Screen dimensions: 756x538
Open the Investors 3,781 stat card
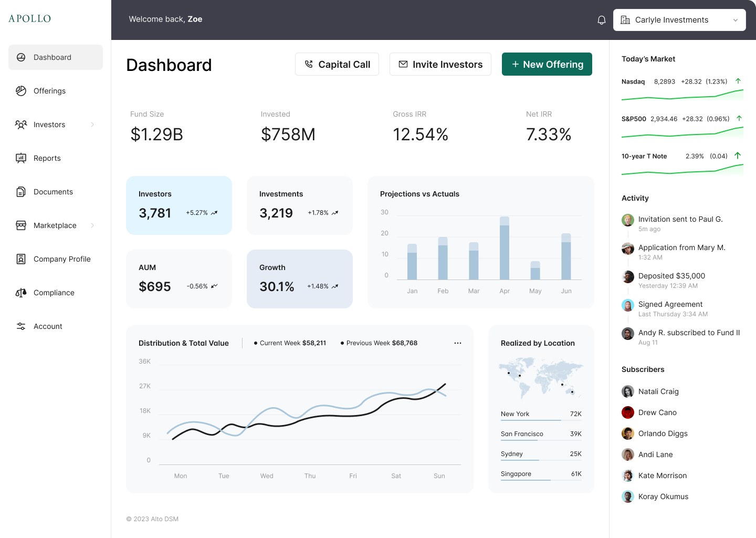click(179, 205)
